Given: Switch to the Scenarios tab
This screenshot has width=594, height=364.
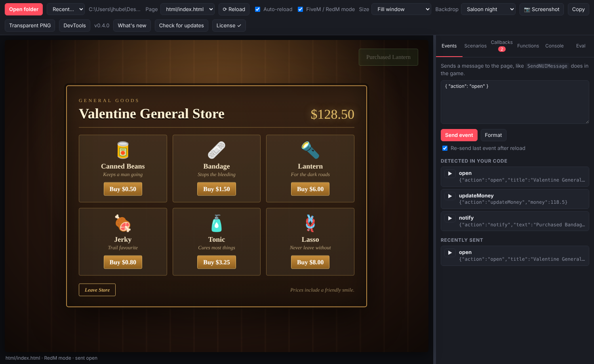Looking at the screenshot, I should [475, 46].
